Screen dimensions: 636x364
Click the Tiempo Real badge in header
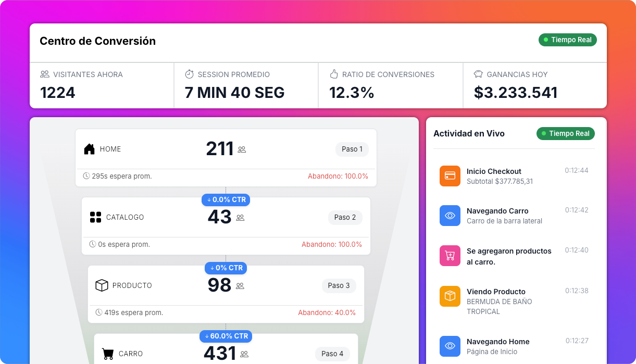point(568,40)
